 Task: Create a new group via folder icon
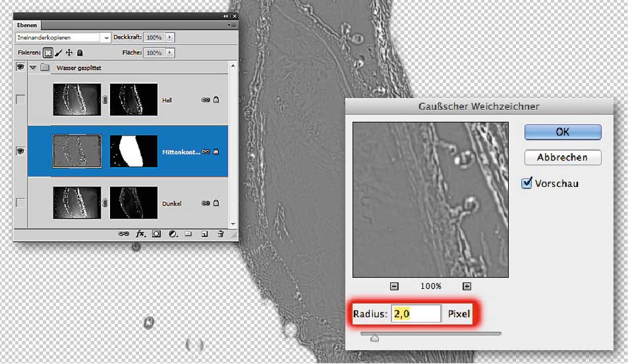click(188, 234)
